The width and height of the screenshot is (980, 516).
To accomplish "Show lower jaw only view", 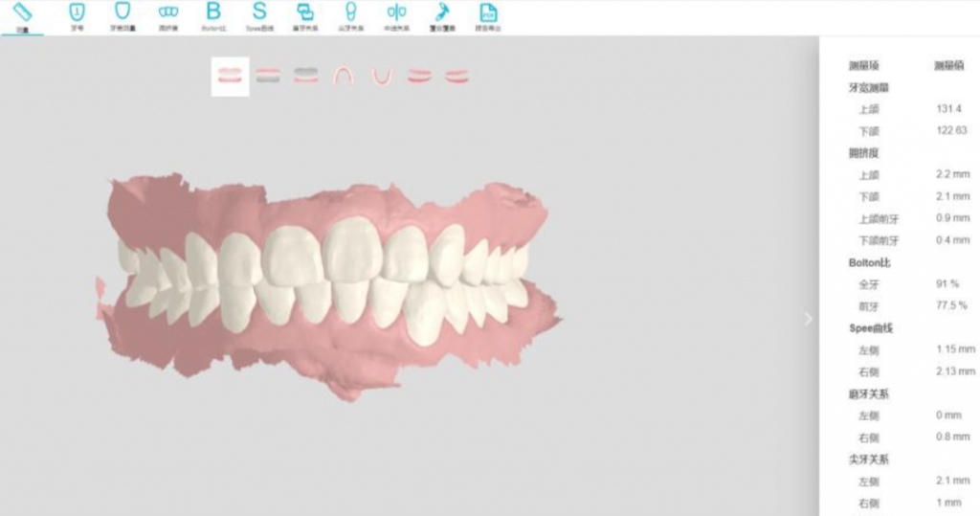I will tap(306, 76).
